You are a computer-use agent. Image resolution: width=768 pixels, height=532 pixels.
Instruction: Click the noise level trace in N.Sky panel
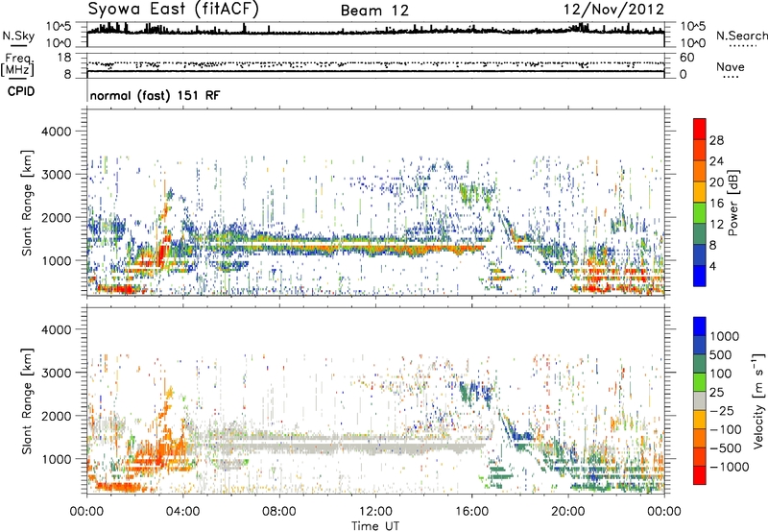tap(375, 32)
